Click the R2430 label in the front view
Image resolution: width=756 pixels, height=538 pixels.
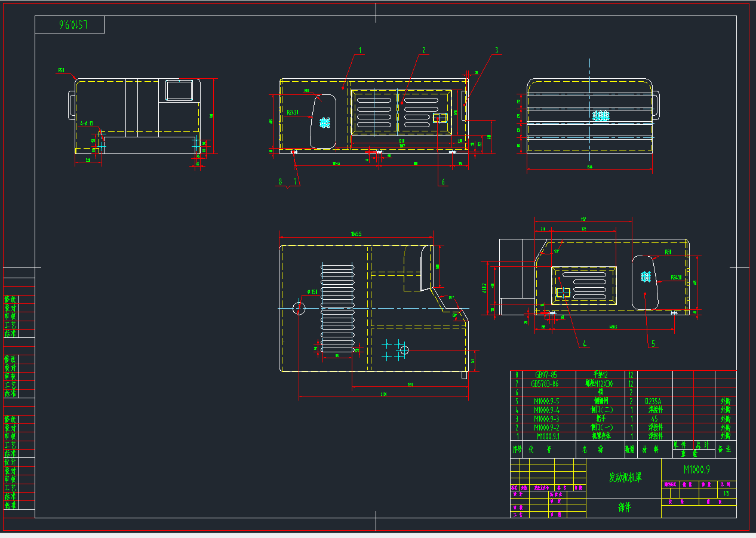coord(293,112)
